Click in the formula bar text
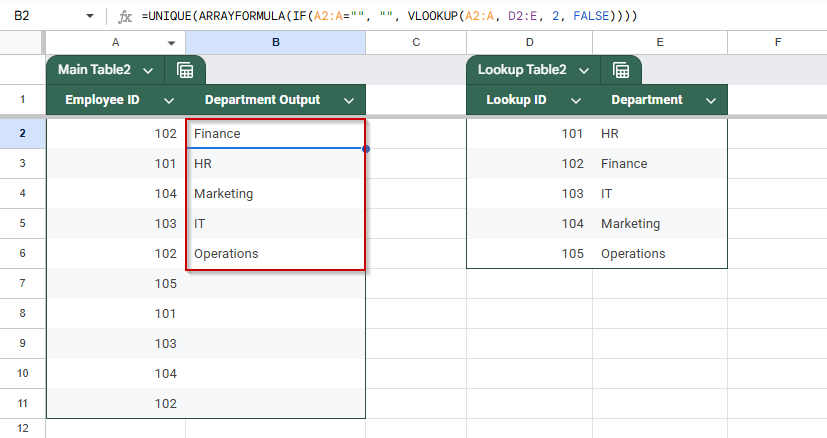This screenshot has height=438, width=827. tap(389, 16)
